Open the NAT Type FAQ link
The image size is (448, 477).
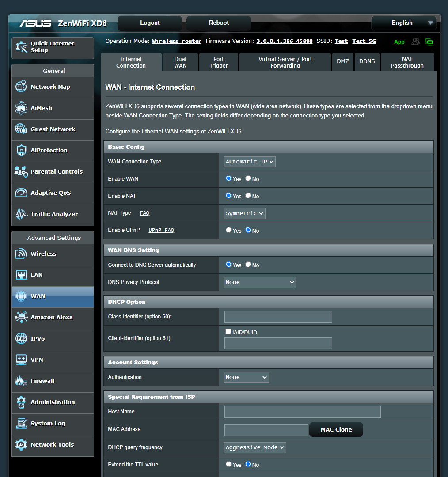144,213
